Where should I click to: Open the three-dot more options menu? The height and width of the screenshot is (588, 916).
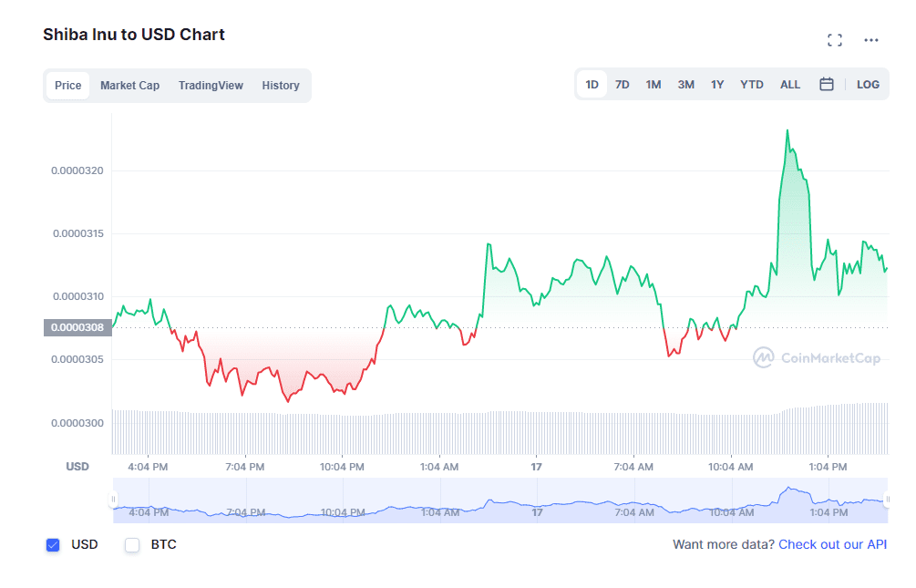(x=871, y=40)
